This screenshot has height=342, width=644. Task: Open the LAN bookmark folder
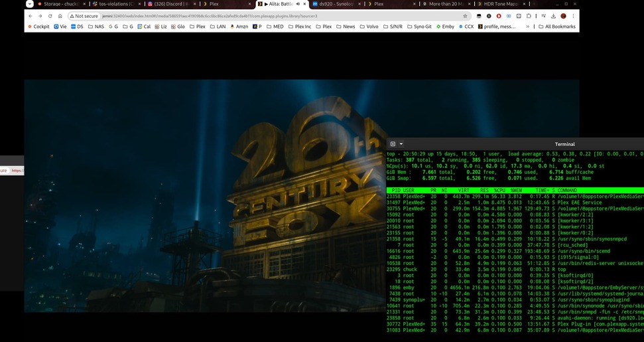coord(218,27)
